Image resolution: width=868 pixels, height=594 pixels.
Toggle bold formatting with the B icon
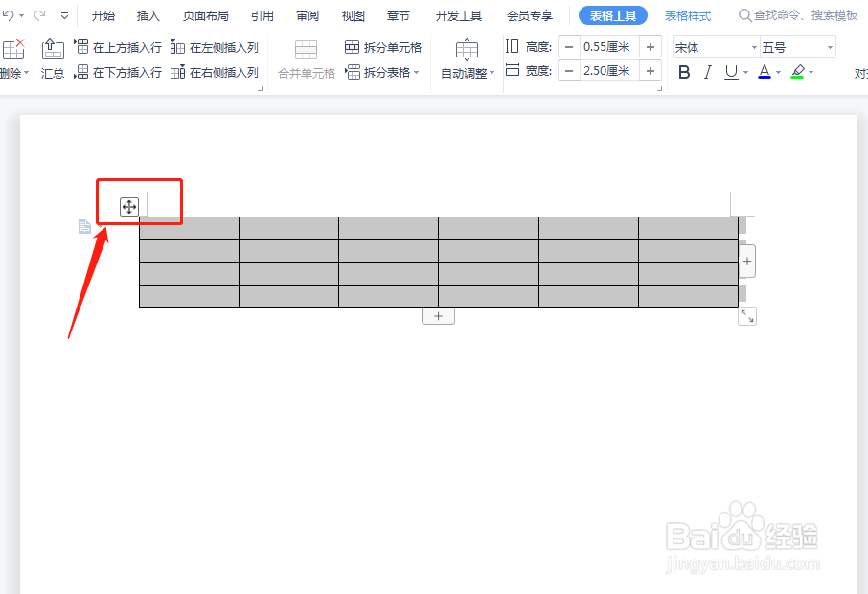(683, 71)
